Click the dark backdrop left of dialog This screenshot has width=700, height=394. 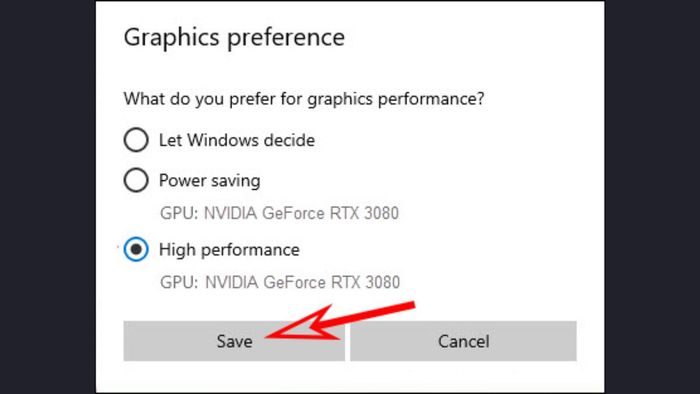pyautogui.click(x=47, y=197)
